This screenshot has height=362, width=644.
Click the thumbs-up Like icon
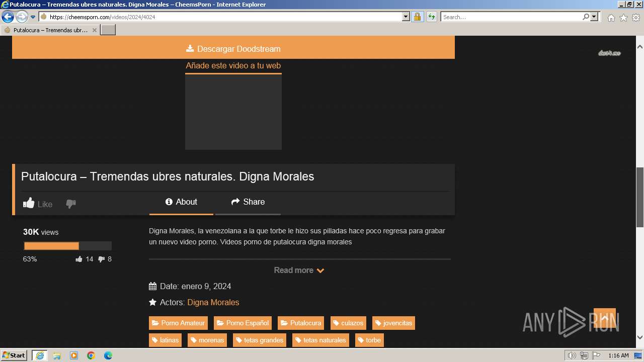pyautogui.click(x=29, y=203)
